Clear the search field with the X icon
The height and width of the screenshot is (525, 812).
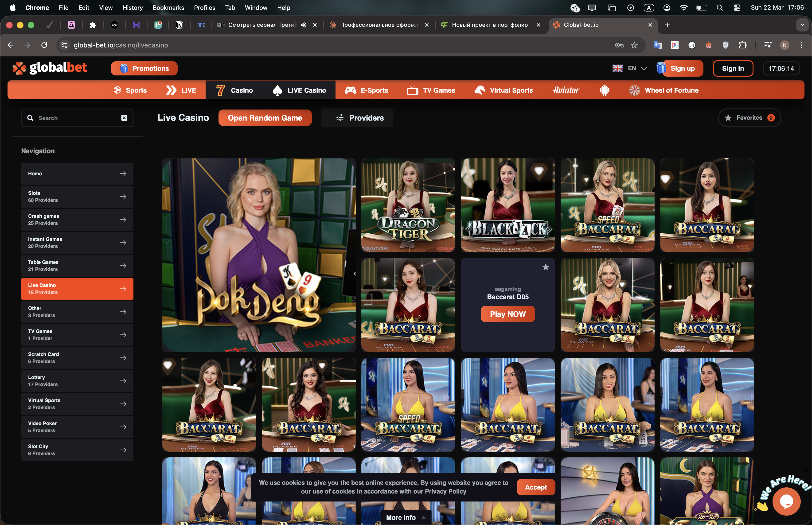(124, 118)
